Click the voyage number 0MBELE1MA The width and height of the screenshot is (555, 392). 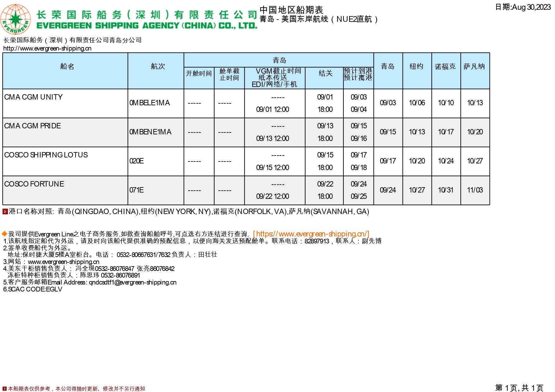point(150,103)
